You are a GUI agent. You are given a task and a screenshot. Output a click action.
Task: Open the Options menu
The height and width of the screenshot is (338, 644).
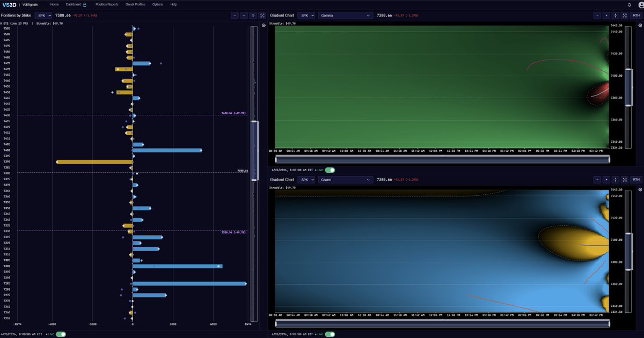click(158, 4)
